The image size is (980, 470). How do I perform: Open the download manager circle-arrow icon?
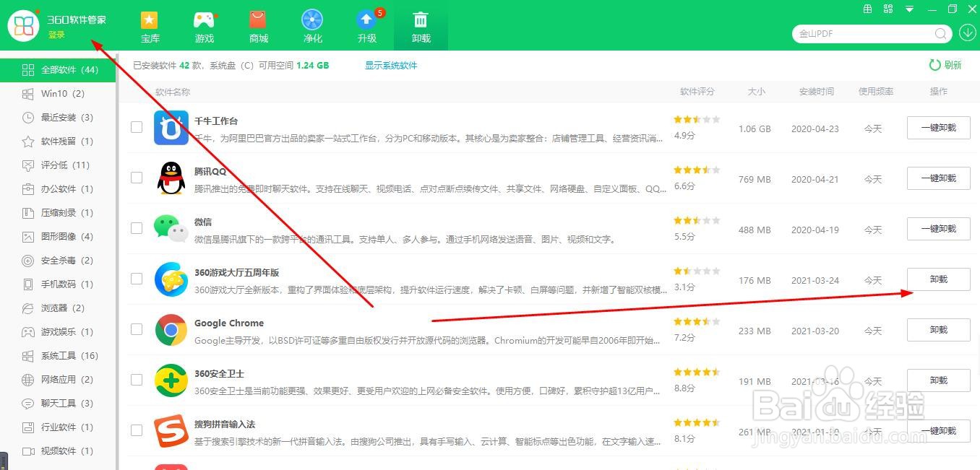(967, 33)
